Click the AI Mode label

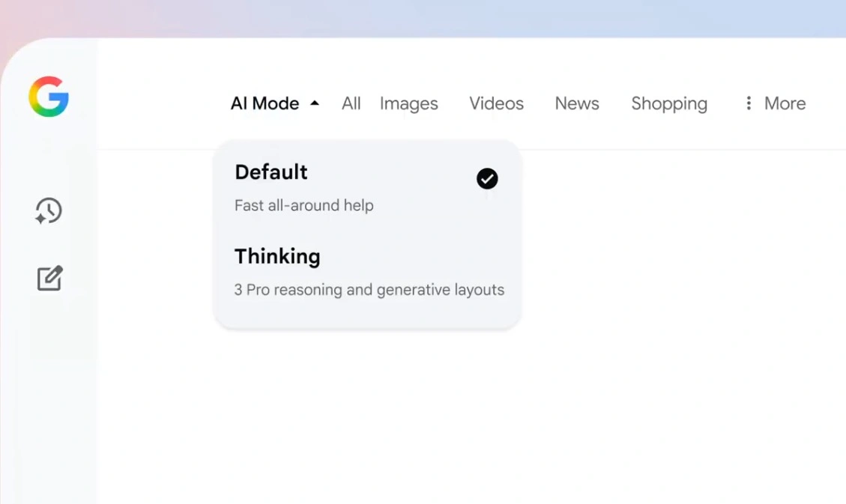click(x=265, y=103)
